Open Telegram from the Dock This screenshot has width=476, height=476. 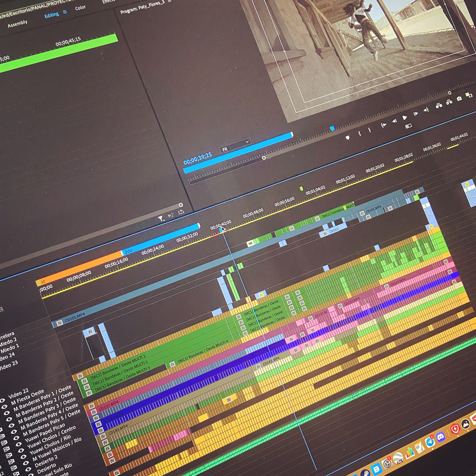coord(430,442)
